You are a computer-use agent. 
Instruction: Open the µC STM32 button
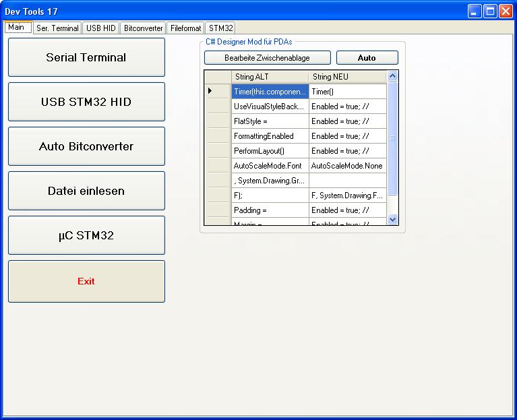(x=86, y=235)
